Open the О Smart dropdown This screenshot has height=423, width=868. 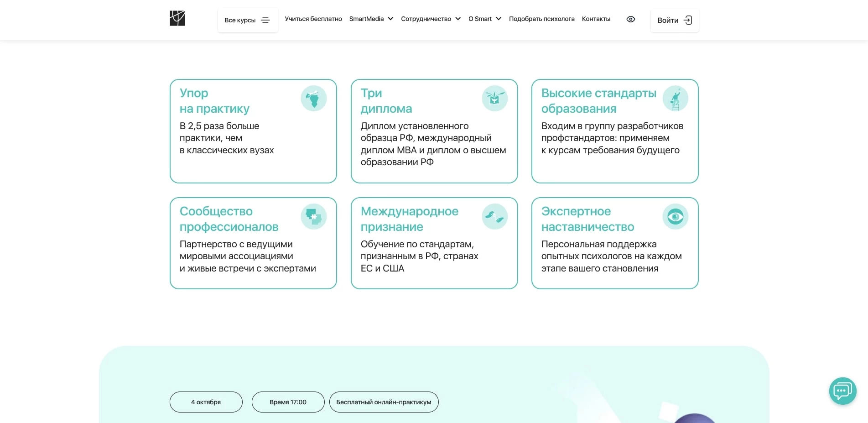[484, 19]
